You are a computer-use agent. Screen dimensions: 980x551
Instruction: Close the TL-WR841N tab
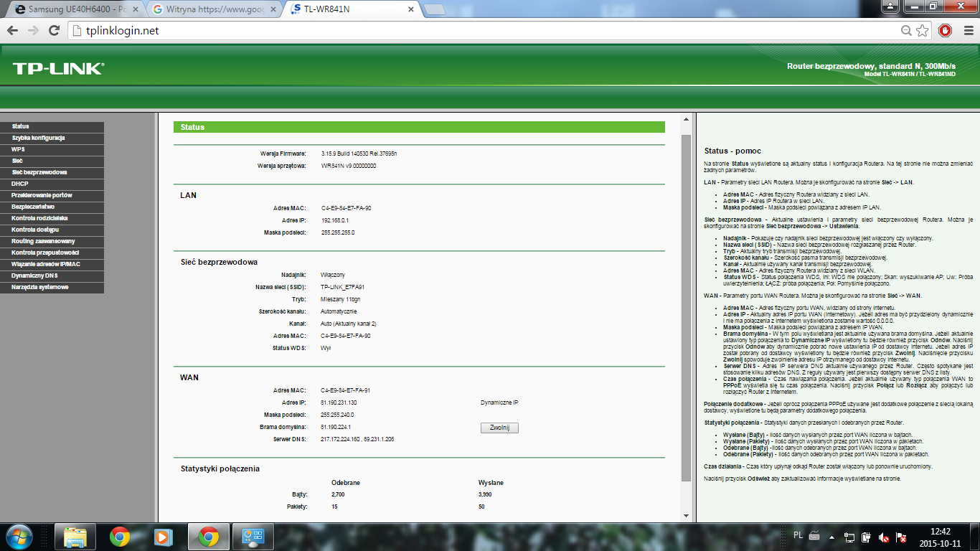tap(410, 10)
